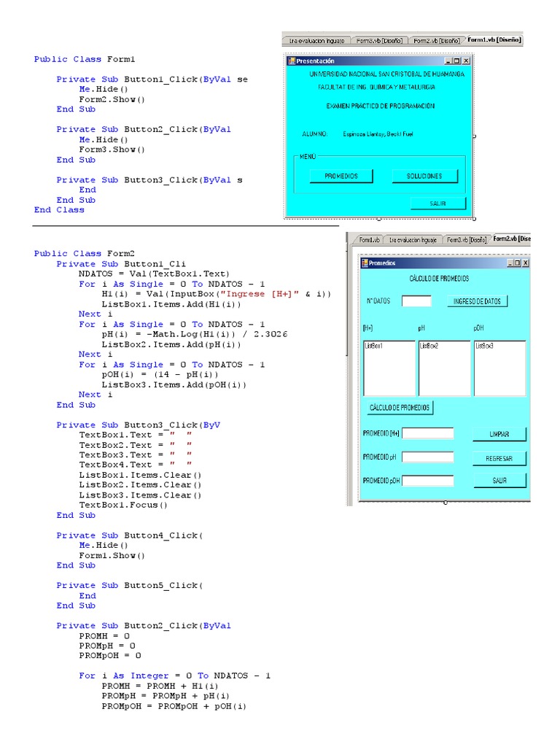Click 'PROMH = PROMH + H1(i)' code line
Screen dimensions: 560x747
160,686
